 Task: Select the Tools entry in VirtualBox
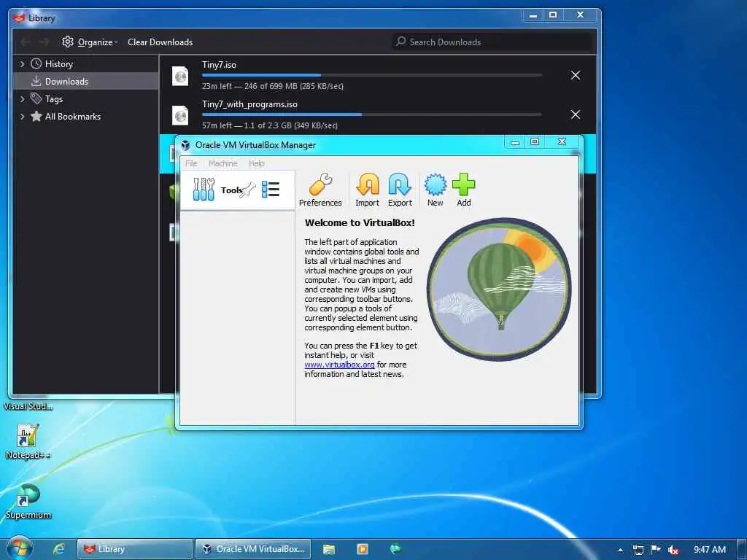click(237, 190)
